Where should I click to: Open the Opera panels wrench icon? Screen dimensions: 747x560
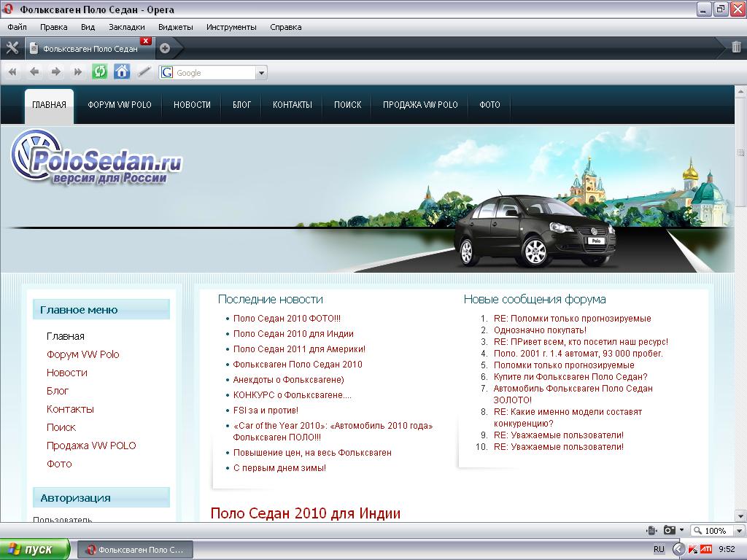coord(12,48)
